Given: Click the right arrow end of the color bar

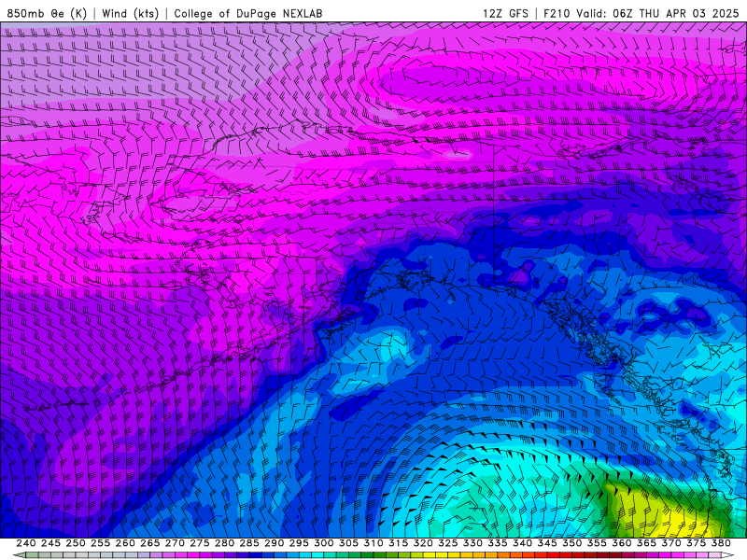Looking at the screenshot, I should (728, 555).
